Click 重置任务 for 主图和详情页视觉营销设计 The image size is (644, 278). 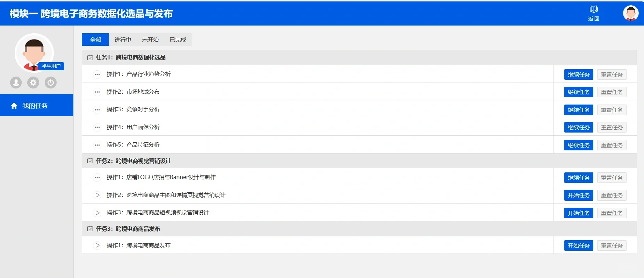point(612,195)
